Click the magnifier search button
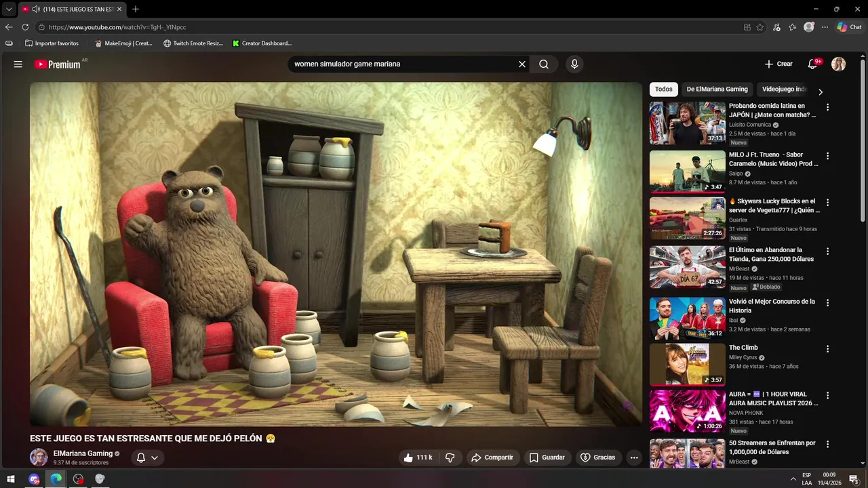Image resolution: width=868 pixels, height=488 pixels. pos(544,64)
